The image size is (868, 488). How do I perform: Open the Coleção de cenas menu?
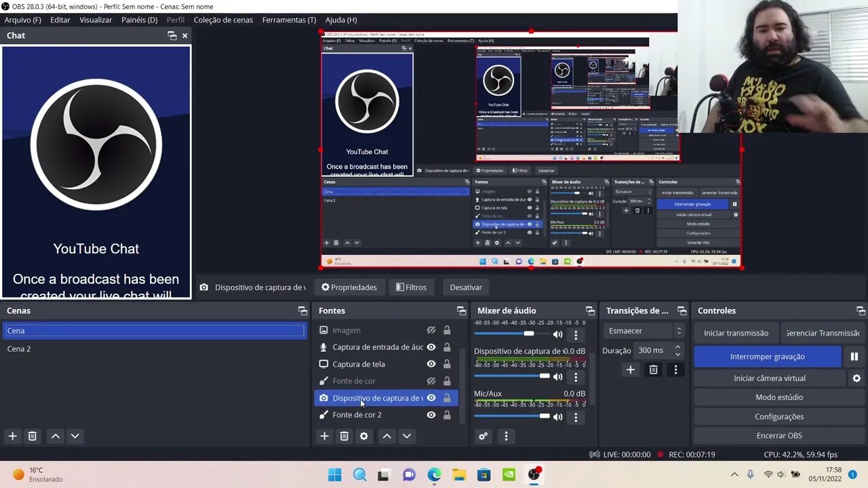point(223,20)
